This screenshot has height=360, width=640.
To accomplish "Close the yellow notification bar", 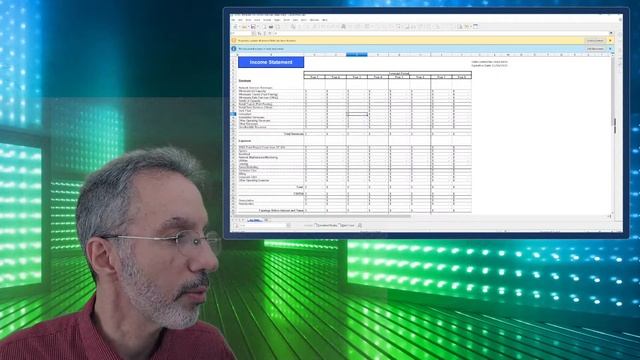I will click(x=610, y=41).
